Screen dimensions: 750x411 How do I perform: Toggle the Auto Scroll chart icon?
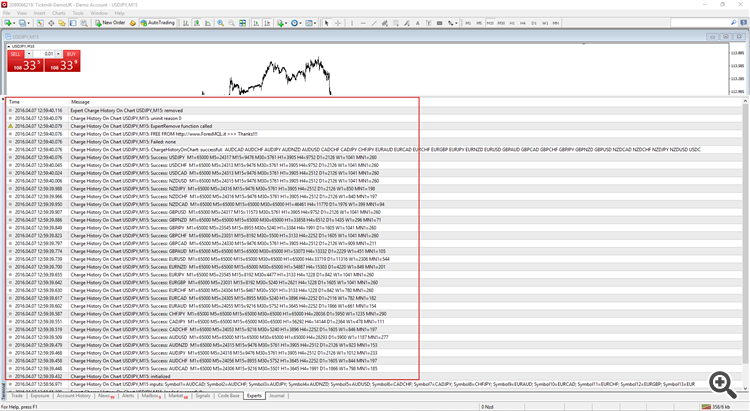pyautogui.click(x=256, y=23)
